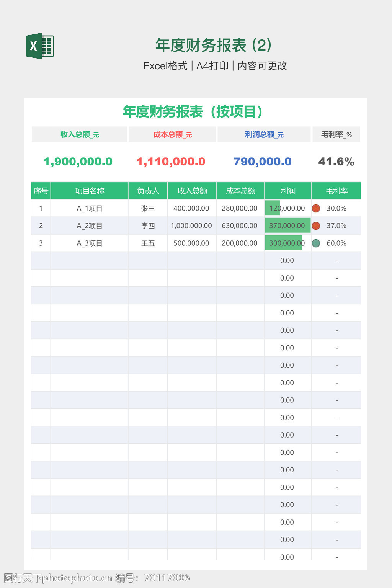Click the 年度财务报表（按项目）title
Screen dimensions: 392x588
pyautogui.click(x=193, y=111)
